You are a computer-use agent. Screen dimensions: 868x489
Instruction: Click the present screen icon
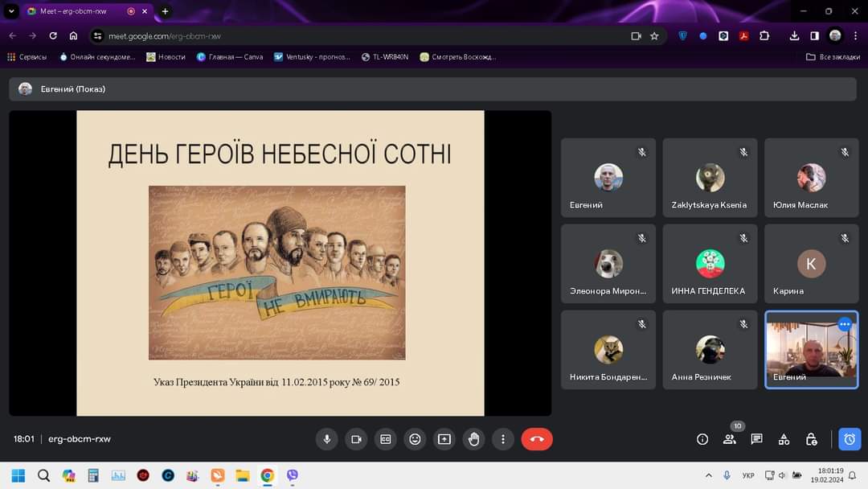[x=444, y=439]
